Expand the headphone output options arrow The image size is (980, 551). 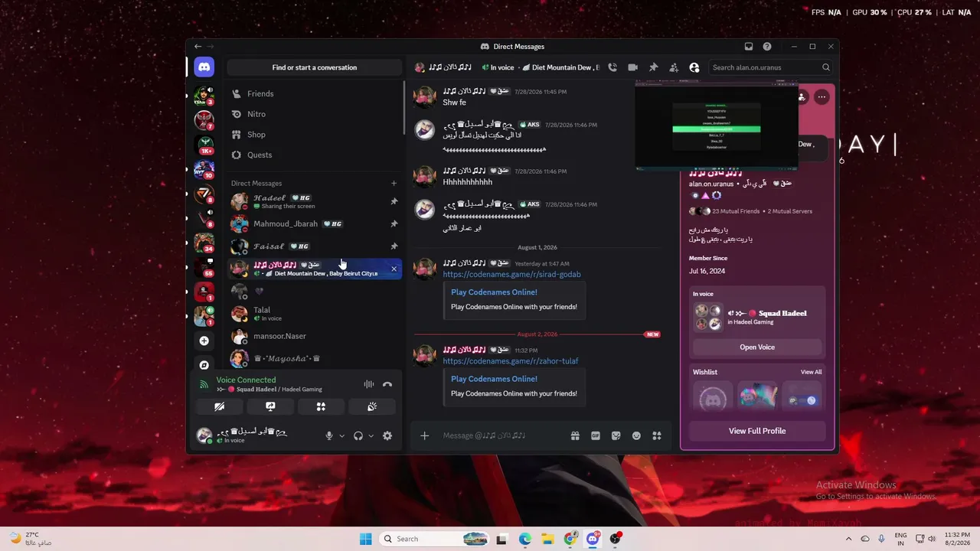(x=371, y=435)
